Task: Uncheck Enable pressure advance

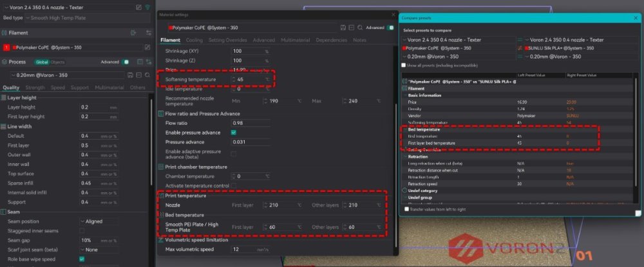Action: click(233, 133)
